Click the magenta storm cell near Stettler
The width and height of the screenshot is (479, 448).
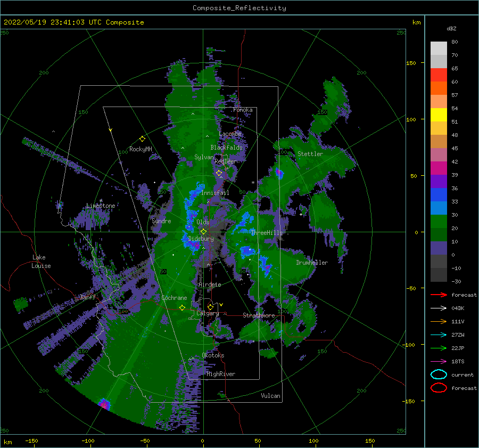pyautogui.click(x=279, y=173)
